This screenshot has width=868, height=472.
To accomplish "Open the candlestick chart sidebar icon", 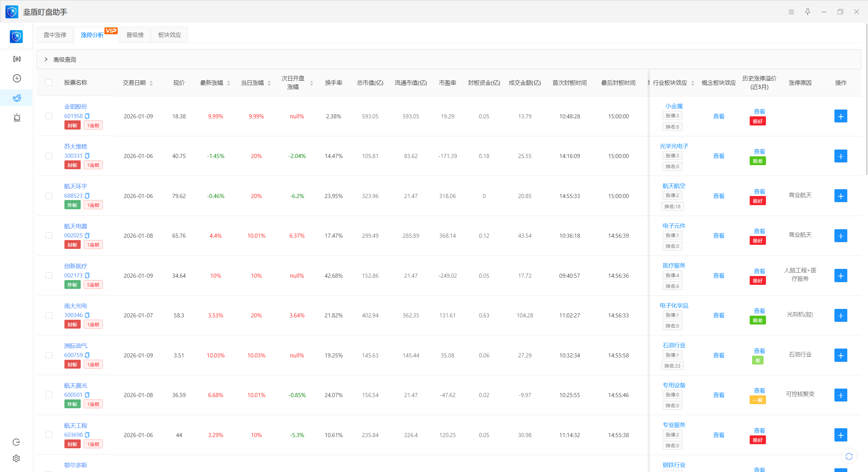I will [17, 59].
